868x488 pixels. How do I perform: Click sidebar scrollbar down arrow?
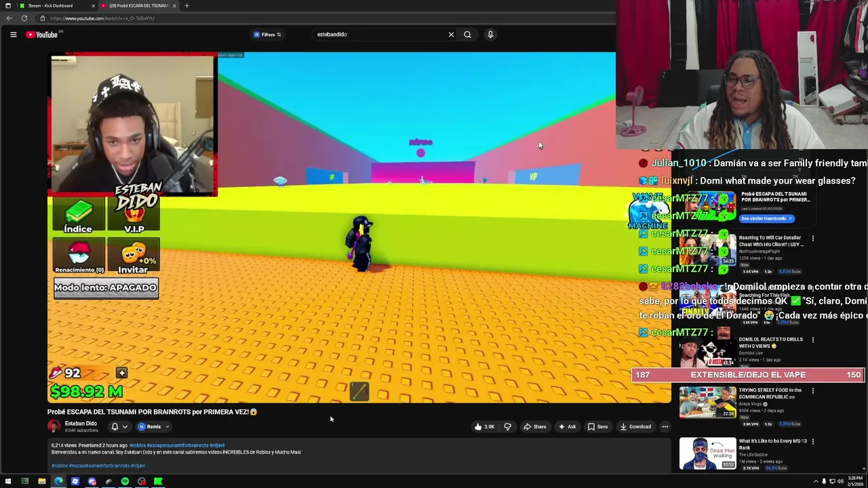(865, 468)
